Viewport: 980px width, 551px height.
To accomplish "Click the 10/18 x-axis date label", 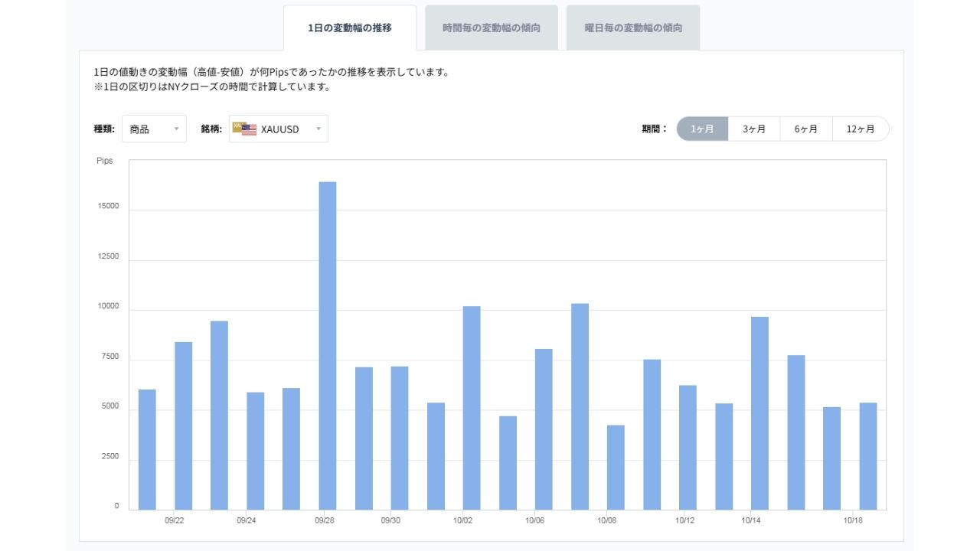I will [x=853, y=520].
